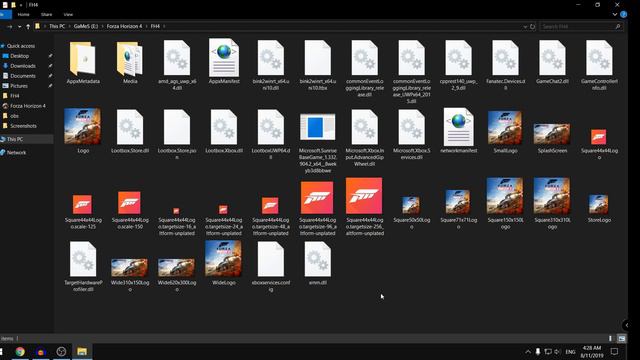Viewport: 640px width, 360px height.
Task: Select the Square71x71Logo image
Action: (458, 209)
